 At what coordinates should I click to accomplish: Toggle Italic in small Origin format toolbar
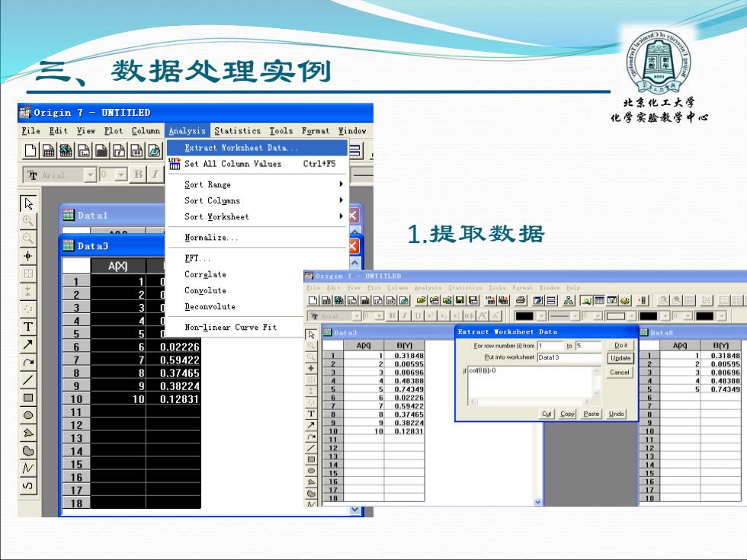coord(405,315)
